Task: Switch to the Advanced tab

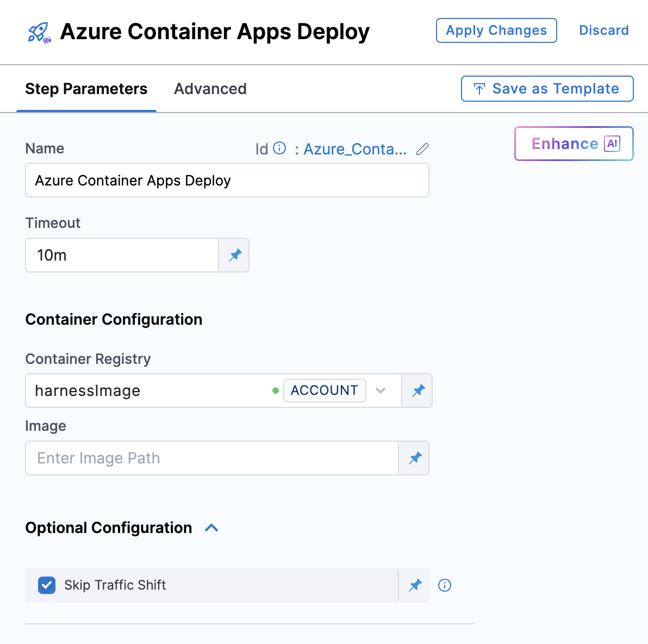Action: pyautogui.click(x=210, y=89)
